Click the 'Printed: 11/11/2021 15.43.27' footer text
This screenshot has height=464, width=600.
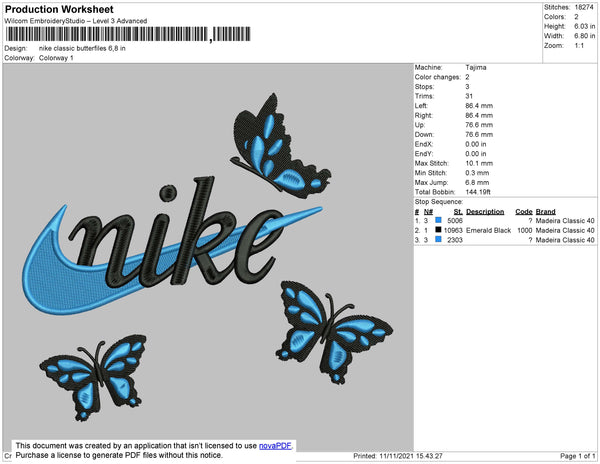398,456
